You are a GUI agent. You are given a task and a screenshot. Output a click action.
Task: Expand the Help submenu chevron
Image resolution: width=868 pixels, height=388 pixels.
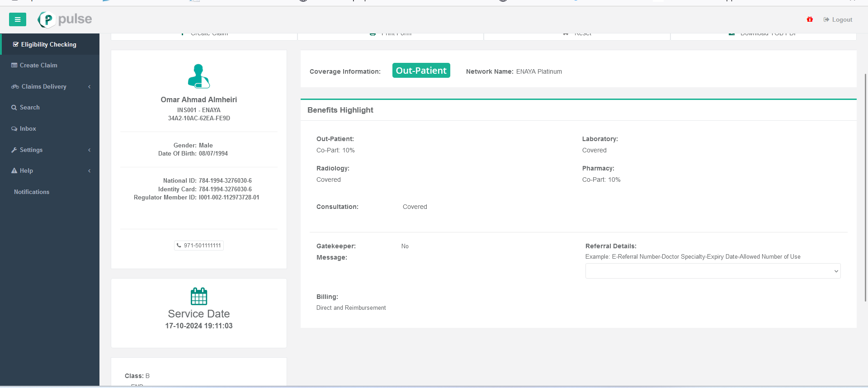[x=89, y=171]
